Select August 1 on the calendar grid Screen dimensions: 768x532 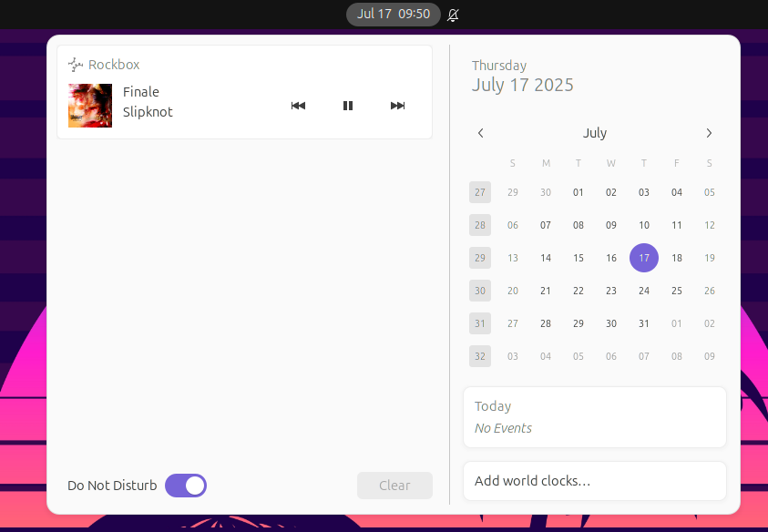(x=676, y=323)
